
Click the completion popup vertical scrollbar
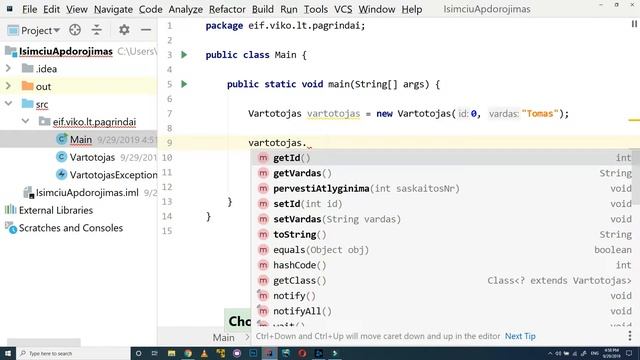pos(637,178)
